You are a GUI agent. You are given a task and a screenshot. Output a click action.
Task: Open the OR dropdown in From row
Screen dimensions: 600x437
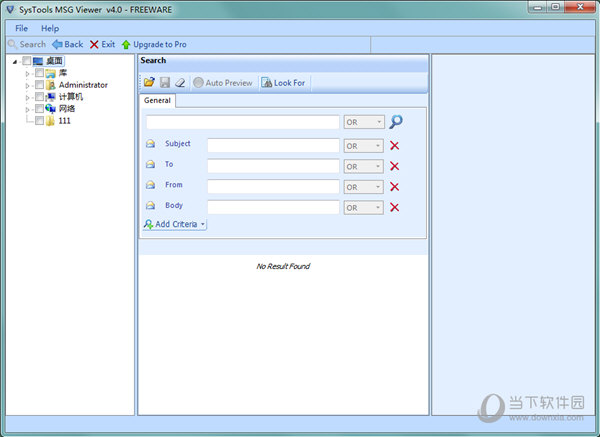pyautogui.click(x=364, y=187)
